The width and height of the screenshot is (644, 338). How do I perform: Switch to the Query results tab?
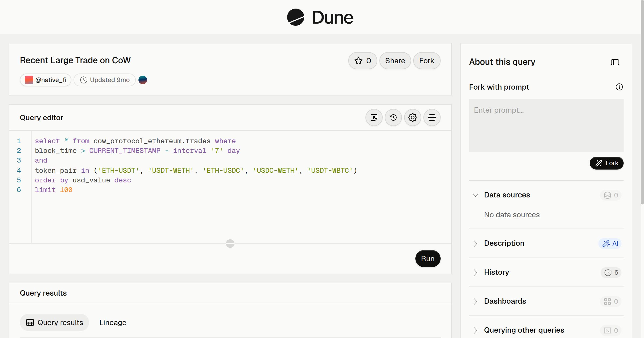pos(54,322)
